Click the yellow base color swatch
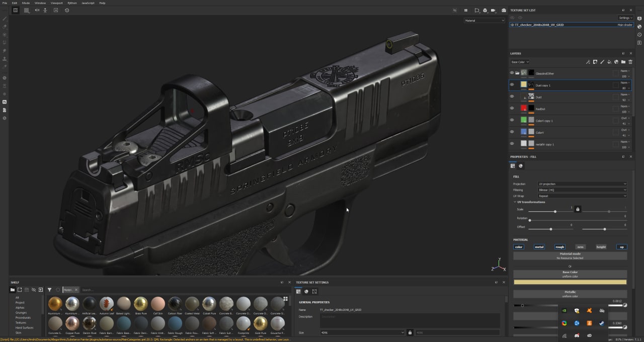644x342 pixels. point(570,282)
